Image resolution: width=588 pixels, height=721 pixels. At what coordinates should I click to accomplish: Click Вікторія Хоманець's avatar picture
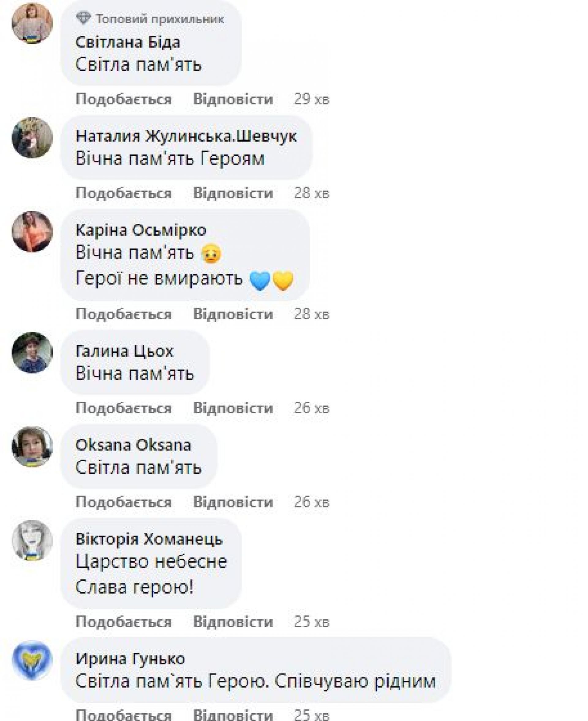(x=32, y=541)
